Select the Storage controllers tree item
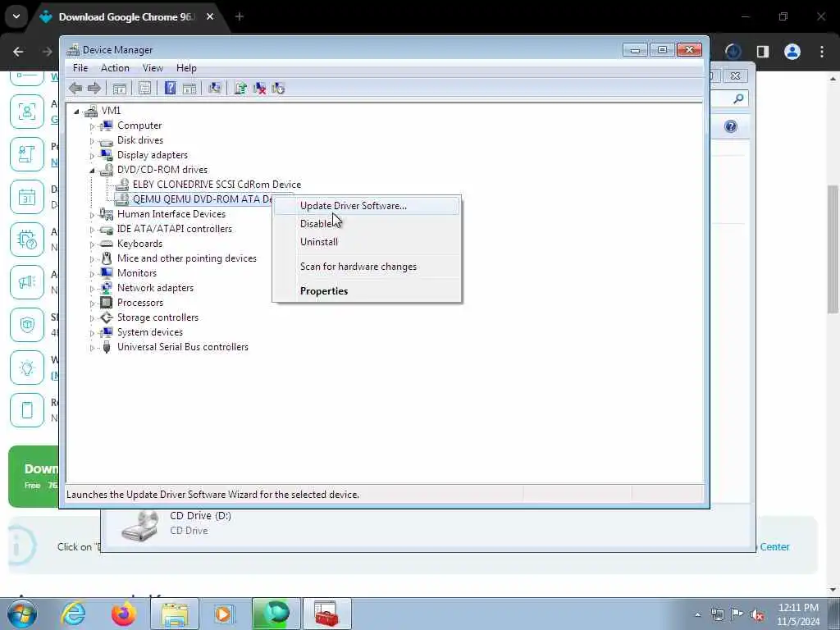The image size is (840, 630). [157, 317]
